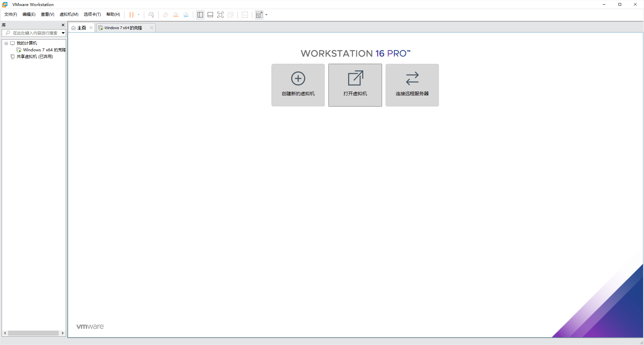The width and height of the screenshot is (644, 345).
Task: Click the full screen mode icon
Action: click(x=220, y=15)
